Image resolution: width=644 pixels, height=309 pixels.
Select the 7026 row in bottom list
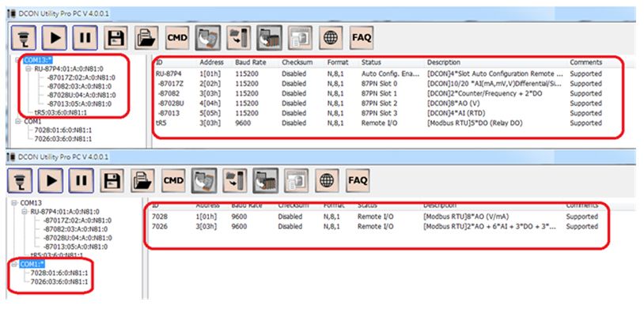(375, 227)
